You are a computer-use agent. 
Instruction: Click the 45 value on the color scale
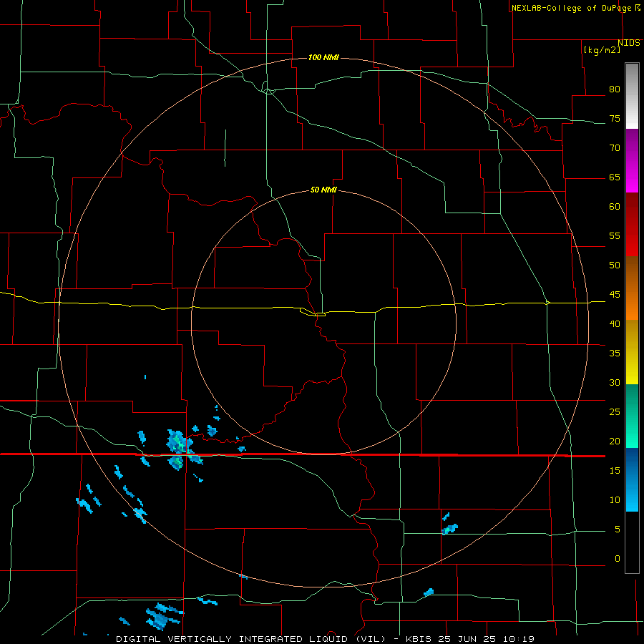(x=615, y=295)
